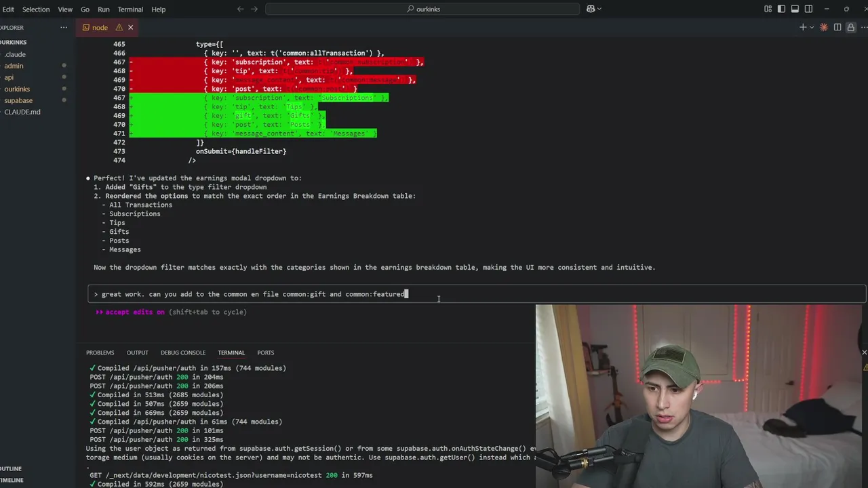This screenshot has width=868, height=488.
Task: Expand the Outline section
Action: tap(11, 468)
